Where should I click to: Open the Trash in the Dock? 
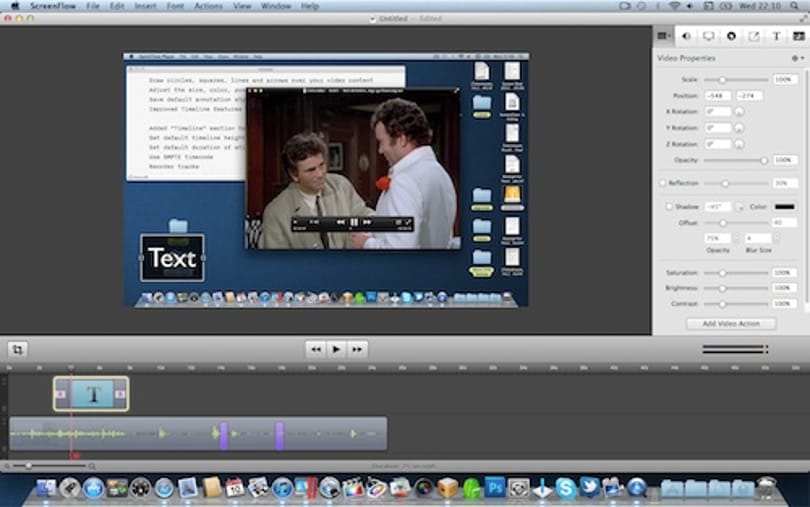[767, 487]
